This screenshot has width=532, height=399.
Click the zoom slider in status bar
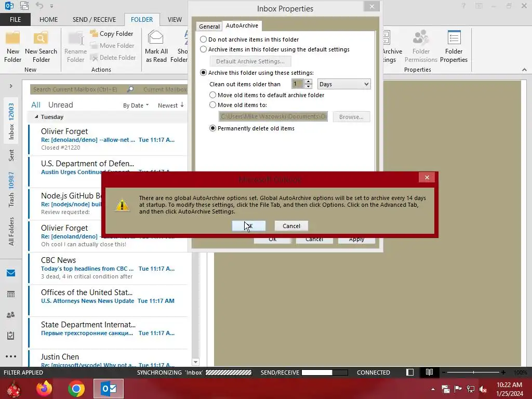pyautogui.click(x=473, y=372)
